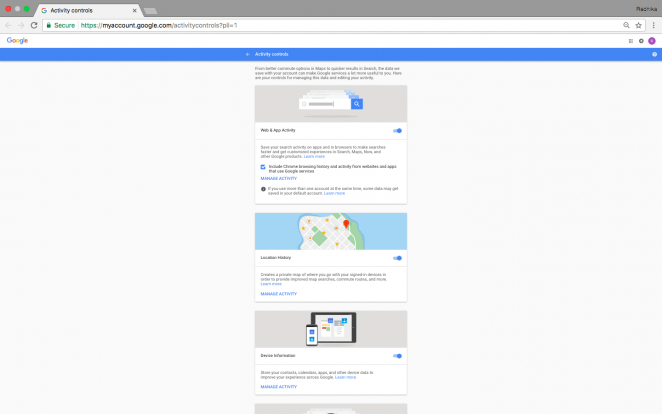Click the Device Information devices illustration

(x=331, y=329)
